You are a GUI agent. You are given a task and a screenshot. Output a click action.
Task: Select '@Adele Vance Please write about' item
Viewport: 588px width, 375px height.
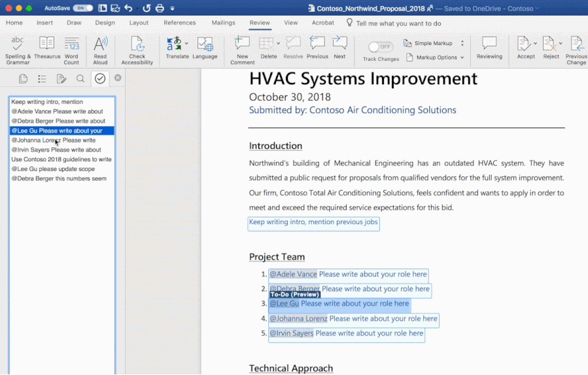point(62,111)
